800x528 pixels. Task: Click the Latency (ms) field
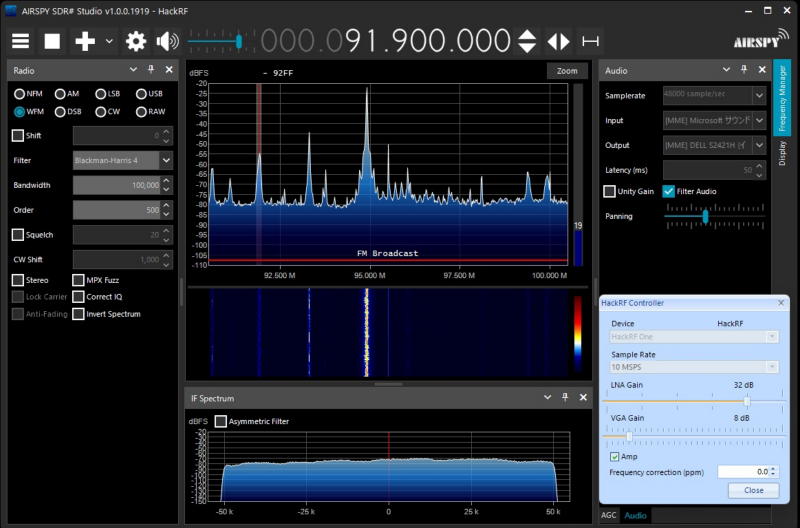709,170
